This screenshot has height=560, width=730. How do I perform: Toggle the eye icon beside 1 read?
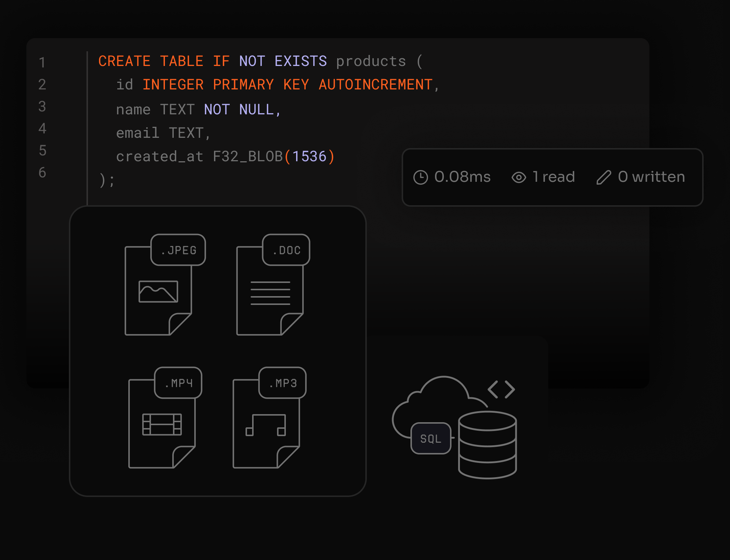pyautogui.click(x=519, y=177)
